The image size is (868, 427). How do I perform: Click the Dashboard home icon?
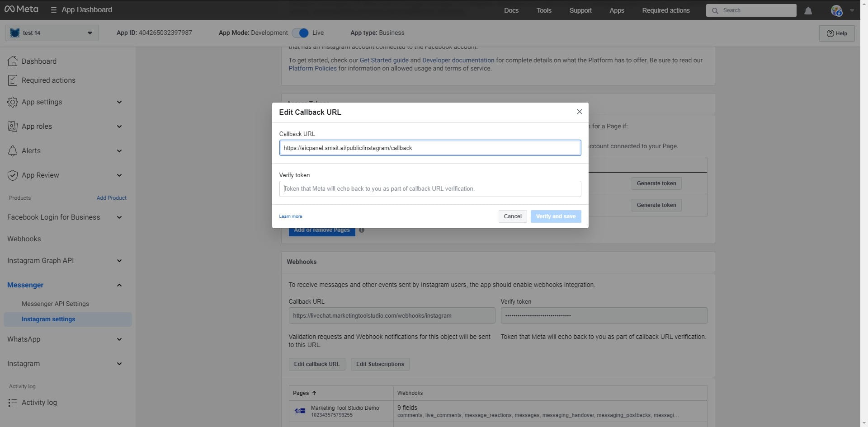13,61
